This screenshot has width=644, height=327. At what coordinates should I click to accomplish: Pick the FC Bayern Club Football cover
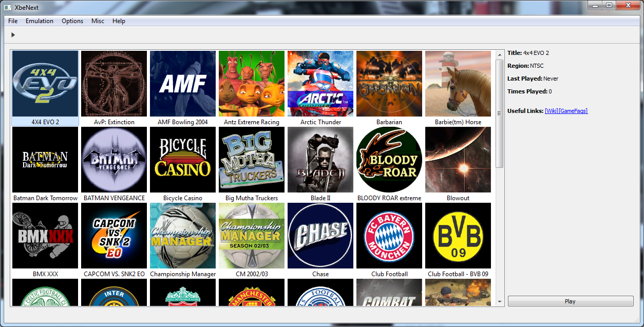point(389,236)
